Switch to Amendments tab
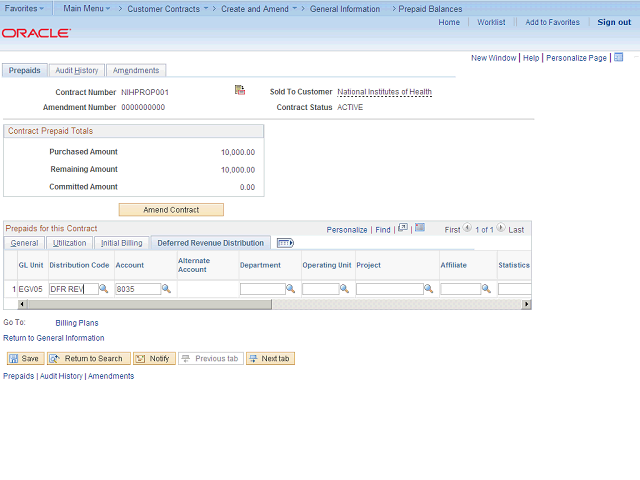Screen dimensions: 640x480 click(x=136, y=70)
